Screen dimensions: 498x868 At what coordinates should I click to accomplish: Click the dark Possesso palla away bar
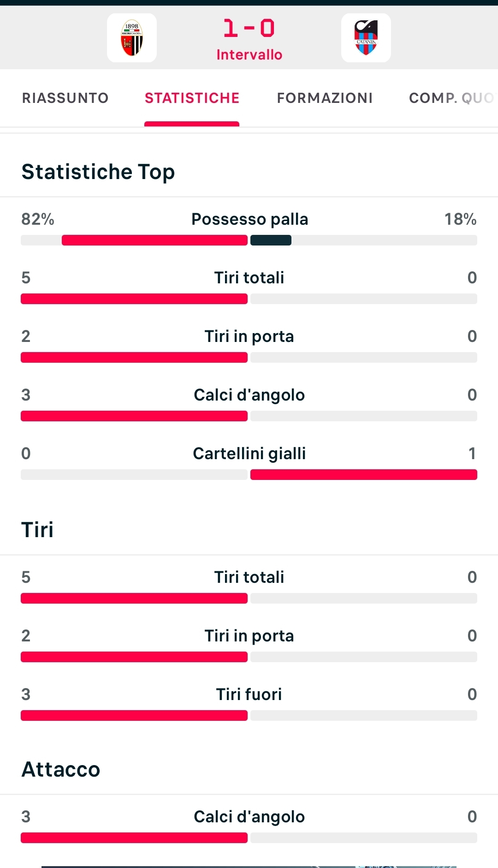point(271,240)
